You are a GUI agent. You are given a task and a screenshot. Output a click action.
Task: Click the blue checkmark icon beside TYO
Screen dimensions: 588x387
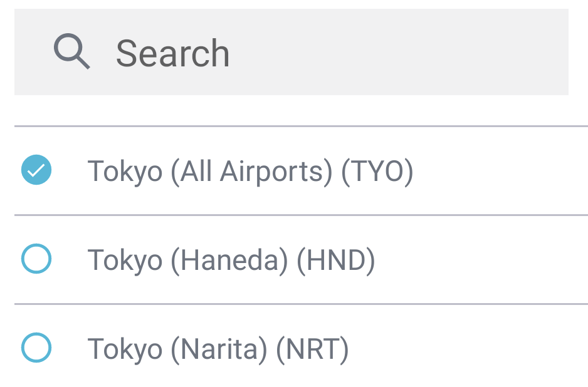(36, 170)
